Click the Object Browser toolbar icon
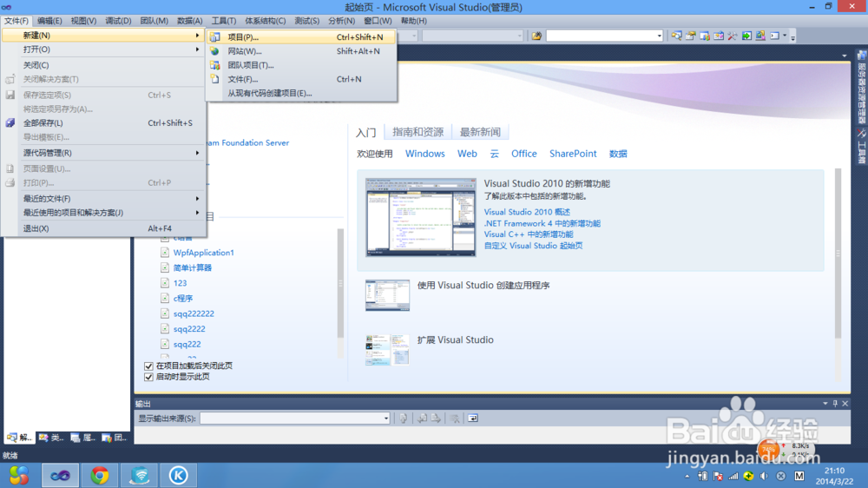The height and width of the screenshot is (488, 868). click(719, 36)
